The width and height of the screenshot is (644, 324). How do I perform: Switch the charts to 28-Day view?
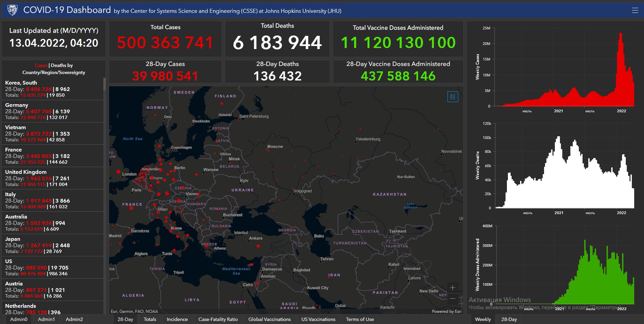pos(509,319)
